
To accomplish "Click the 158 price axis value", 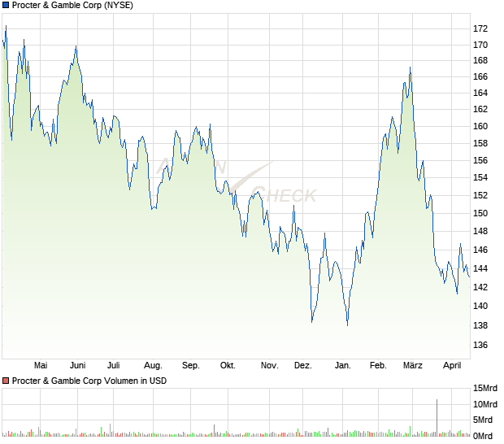I will [480, 143].
